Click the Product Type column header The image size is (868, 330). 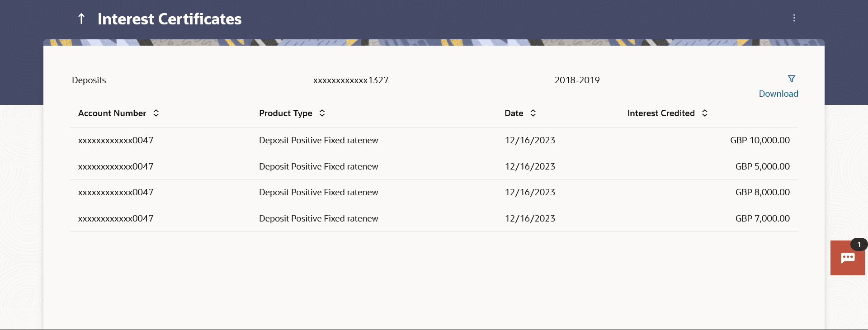point(285,113)
